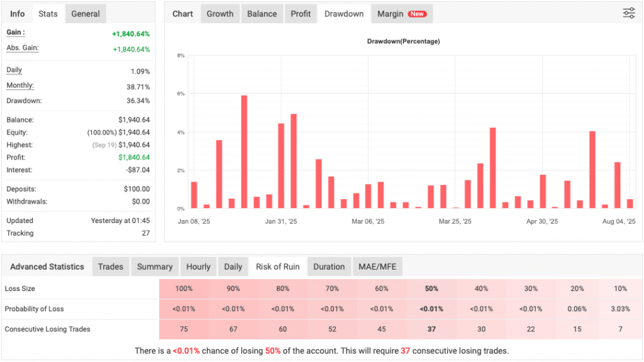The width and height of the screenshot is (644, 362).
Task: View the Hourly statistics tab
Action: (x=198, y=266)
